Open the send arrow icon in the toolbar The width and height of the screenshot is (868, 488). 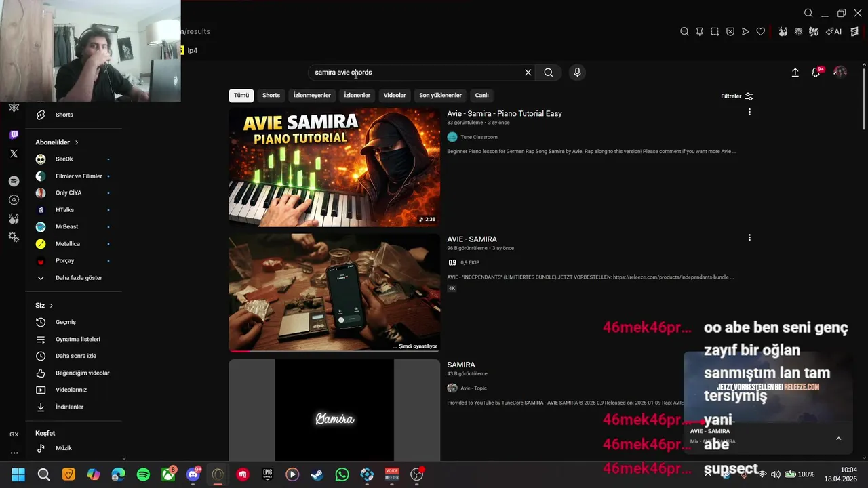point(745,31)
